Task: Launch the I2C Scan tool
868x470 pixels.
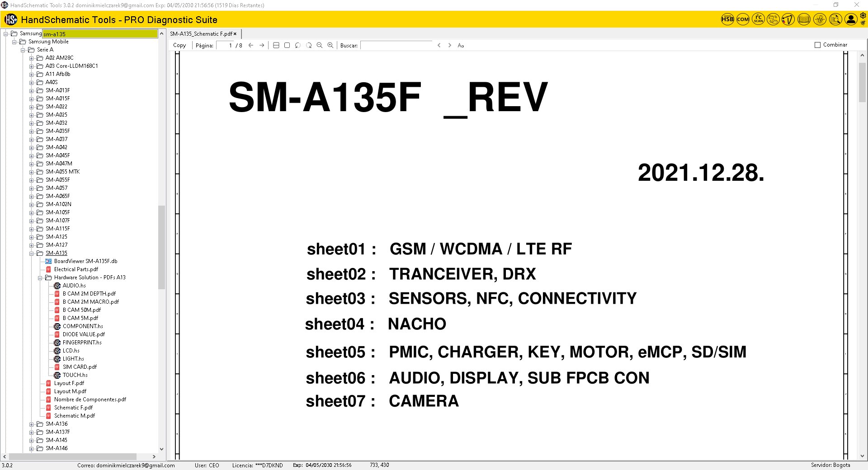Action: (758, 19)
